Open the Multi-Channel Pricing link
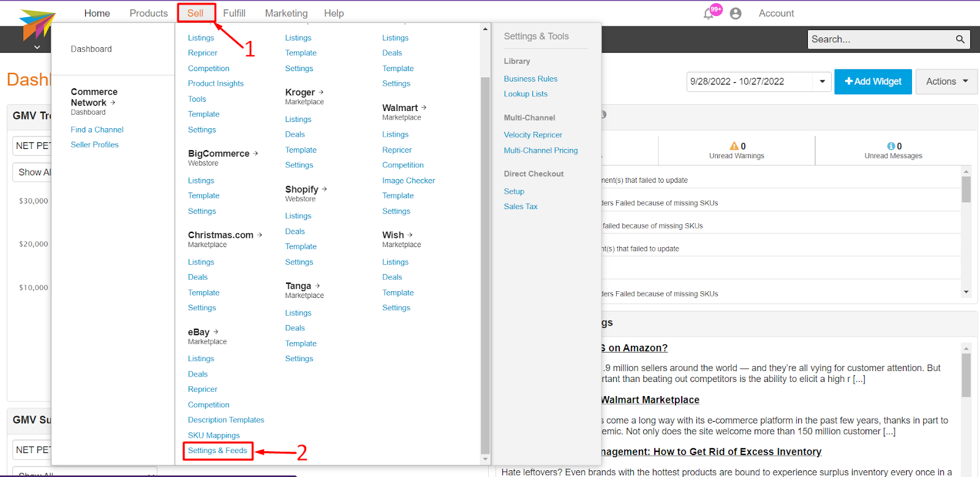The width and height of the screenshot is (980, 477). (541, 150)
